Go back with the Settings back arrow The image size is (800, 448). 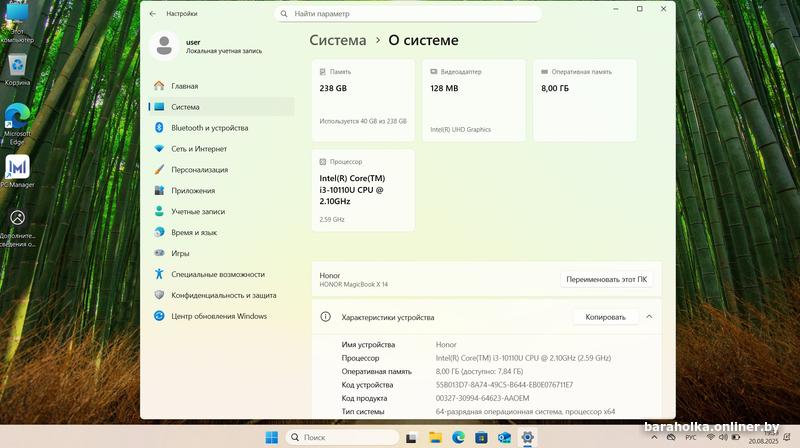153,14
